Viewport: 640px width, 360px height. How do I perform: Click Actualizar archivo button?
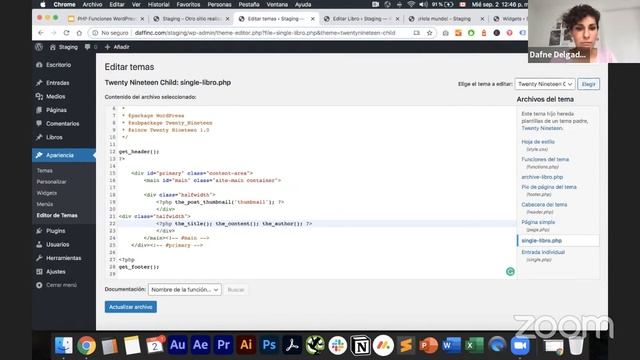[131, 307]
